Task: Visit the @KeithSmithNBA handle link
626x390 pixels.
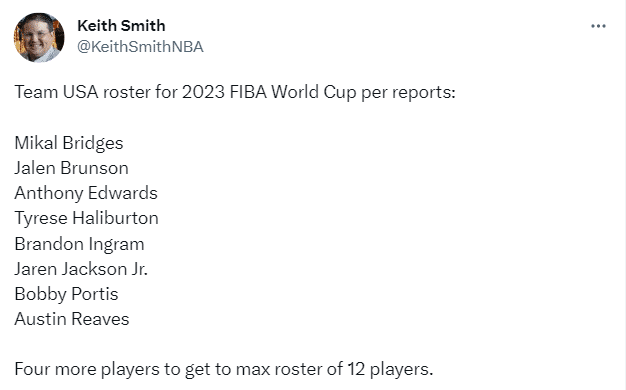Action: [140, 47]
